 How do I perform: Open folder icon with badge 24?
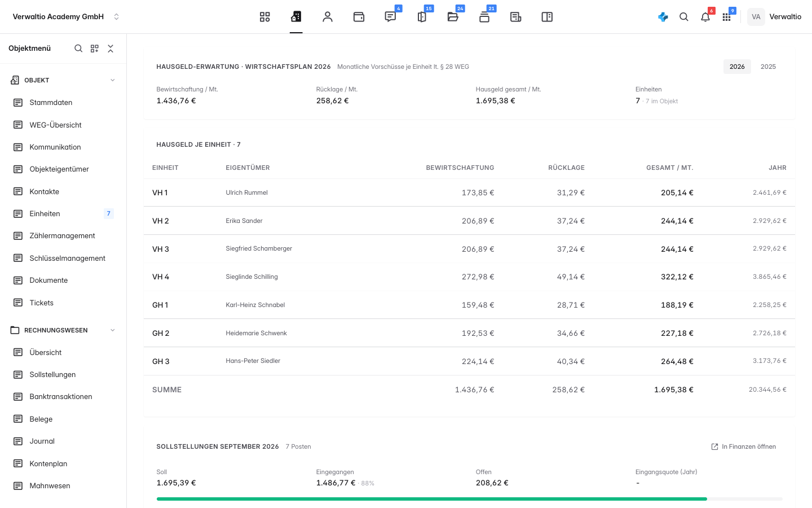click(453, 17)
